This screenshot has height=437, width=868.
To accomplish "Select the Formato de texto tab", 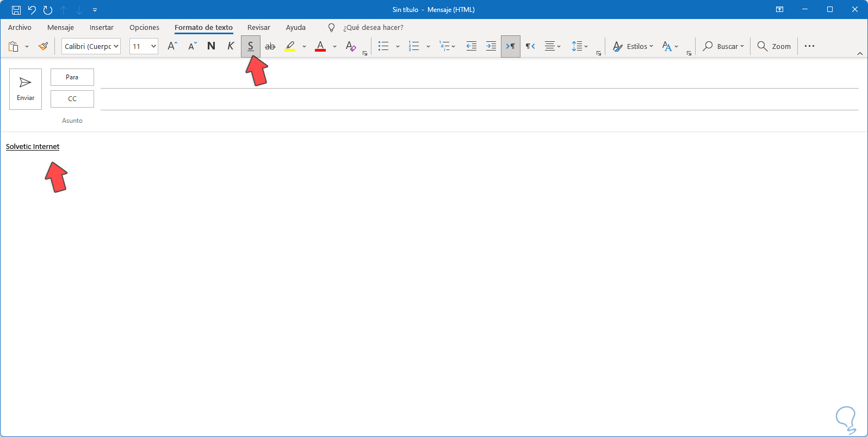I will pos(203,28).
